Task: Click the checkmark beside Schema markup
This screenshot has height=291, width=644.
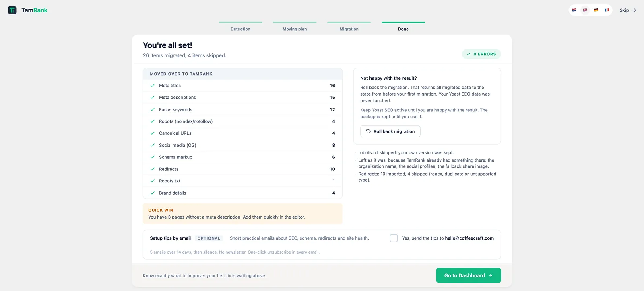Action: coord(153,157)
